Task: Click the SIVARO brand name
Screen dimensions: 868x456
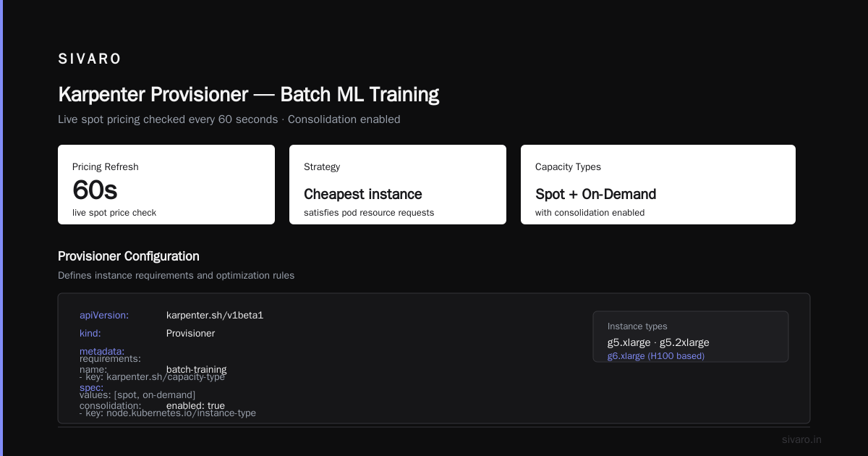Action: point(90,59)
